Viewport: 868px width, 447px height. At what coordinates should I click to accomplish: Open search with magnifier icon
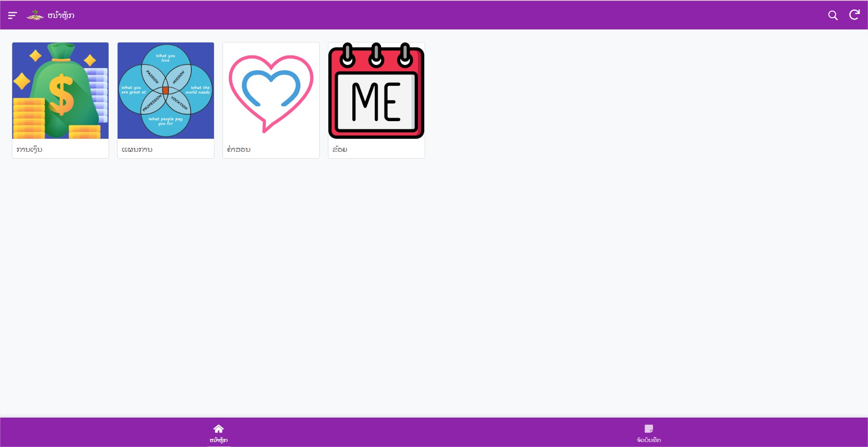point(833,15)
